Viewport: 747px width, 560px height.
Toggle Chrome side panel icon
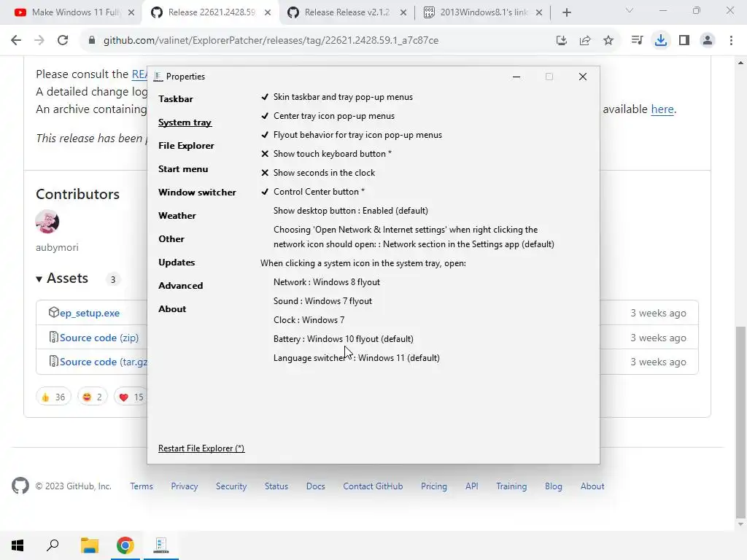[x=684, y=41]
